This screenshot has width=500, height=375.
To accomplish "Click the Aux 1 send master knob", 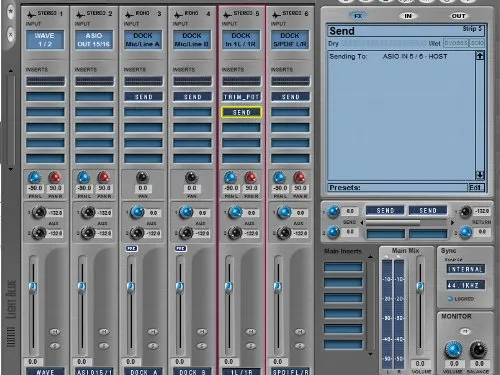I will click(333, 211).
